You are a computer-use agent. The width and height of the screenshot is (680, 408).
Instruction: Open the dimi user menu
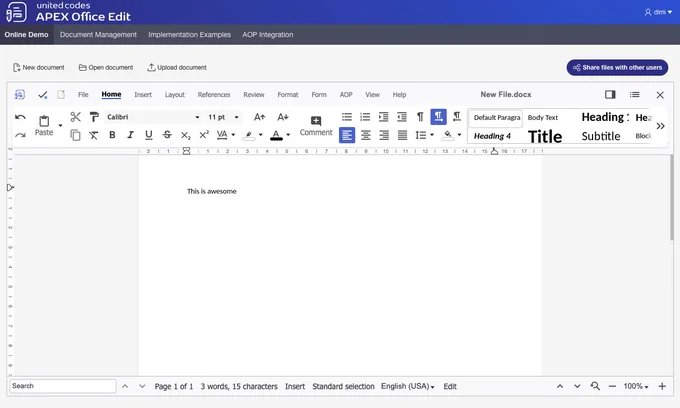658,12
